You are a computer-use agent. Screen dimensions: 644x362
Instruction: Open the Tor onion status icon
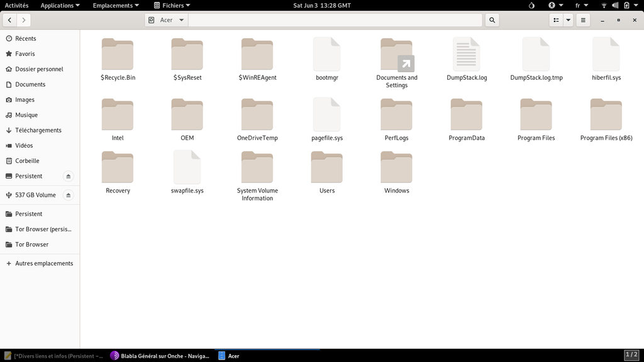click(531, 6)
